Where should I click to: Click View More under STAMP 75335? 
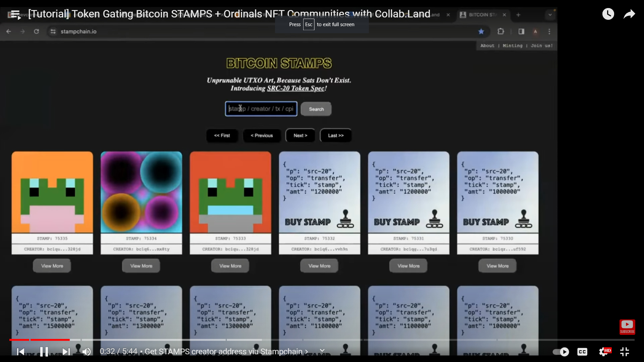click(x=52, y=265)
